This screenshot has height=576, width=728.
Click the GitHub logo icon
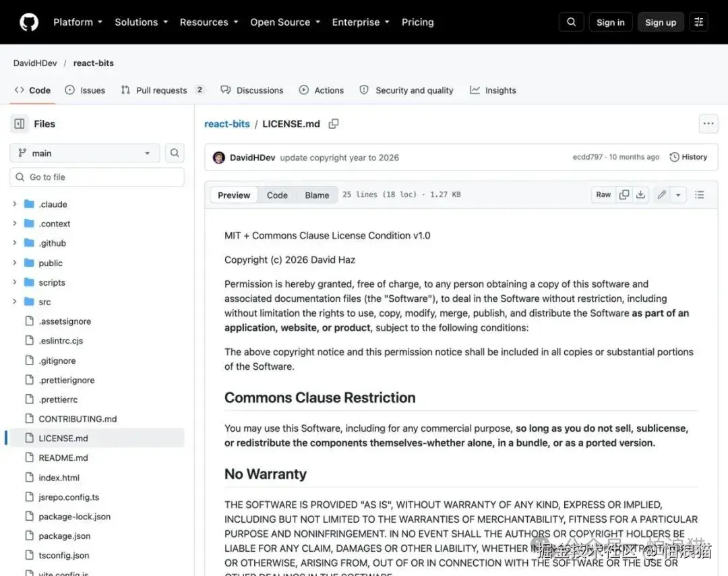29,22
